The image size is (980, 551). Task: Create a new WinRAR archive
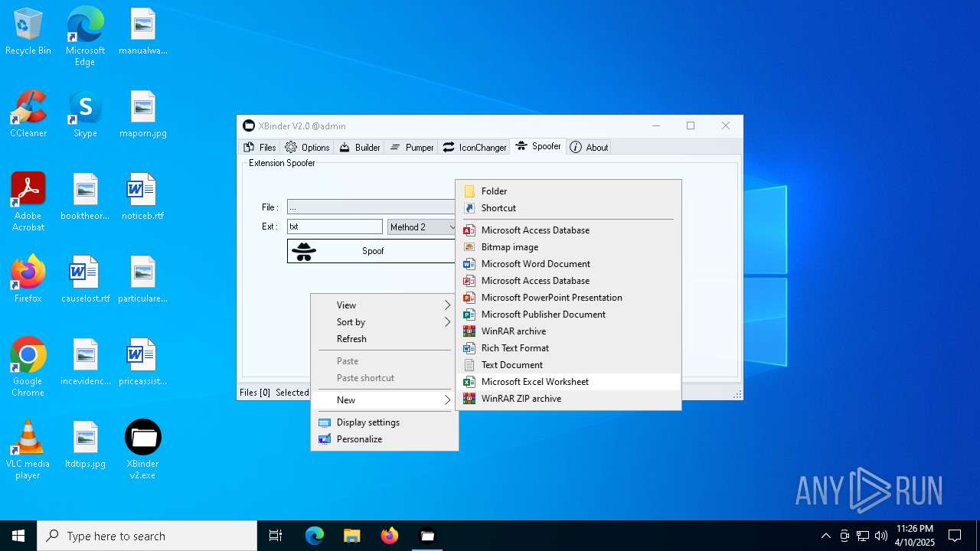[x=568, y=331]
